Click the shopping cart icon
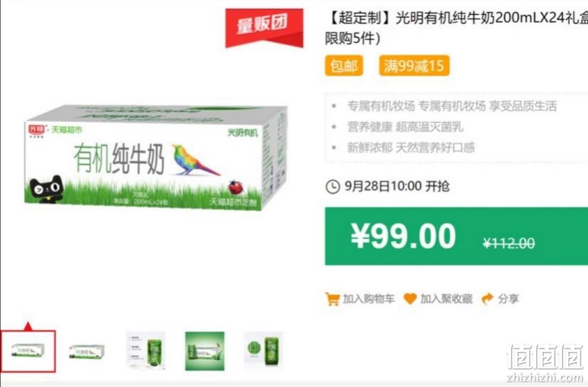This screenshot has height=387, width=588. point(332,299)
